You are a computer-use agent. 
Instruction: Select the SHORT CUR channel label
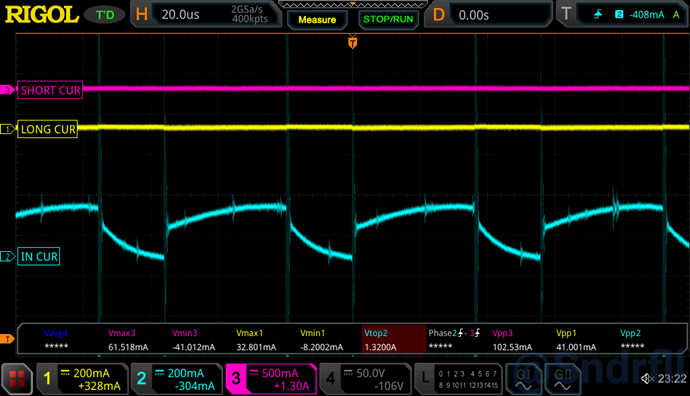[x=50, y=90]
